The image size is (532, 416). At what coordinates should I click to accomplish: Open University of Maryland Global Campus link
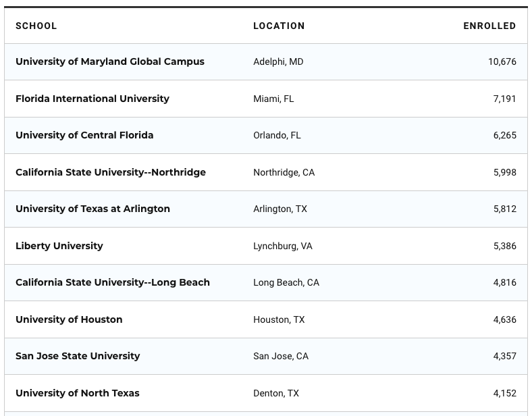point(109,61)
